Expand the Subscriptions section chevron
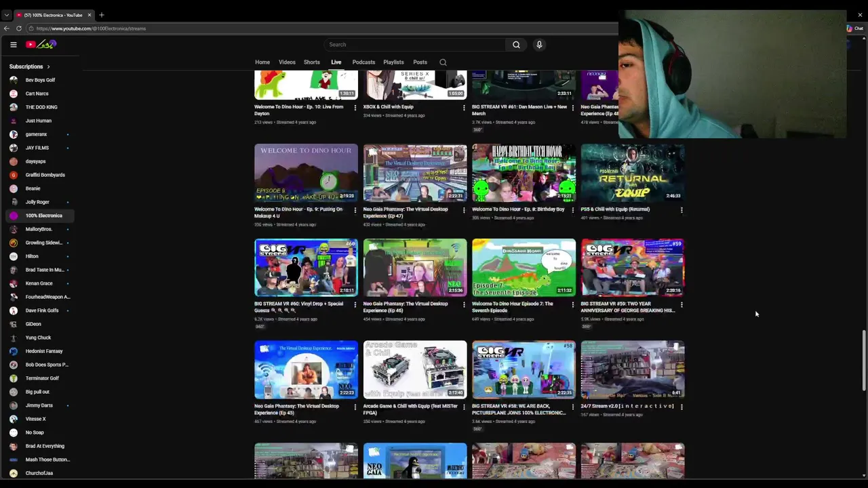 (48, 66)
